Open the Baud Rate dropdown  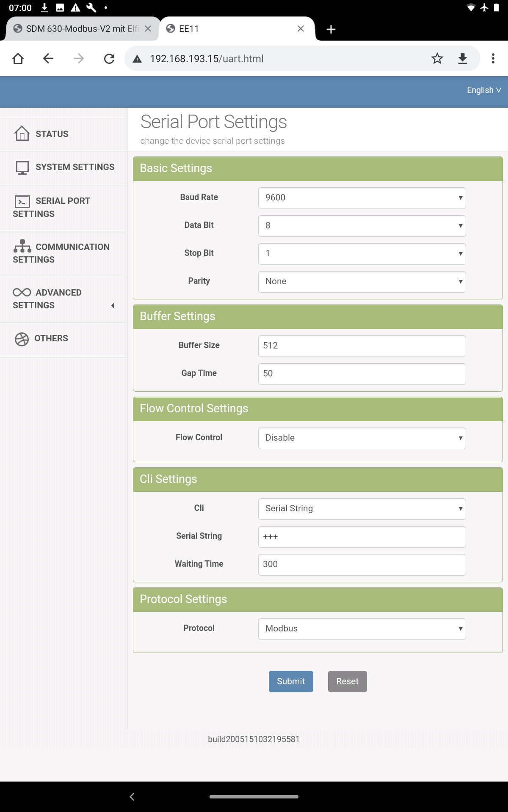[362, 198]
